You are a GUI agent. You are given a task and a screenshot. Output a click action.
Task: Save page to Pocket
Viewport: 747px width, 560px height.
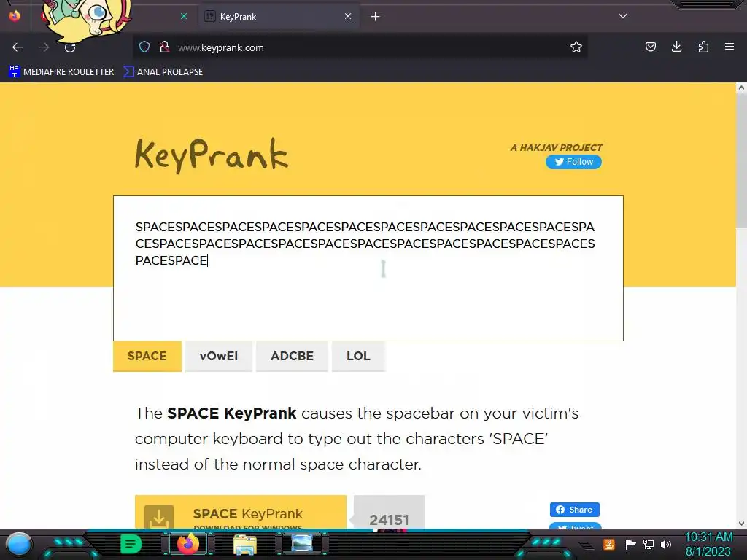pyautogui.click(x=650, y=47)
